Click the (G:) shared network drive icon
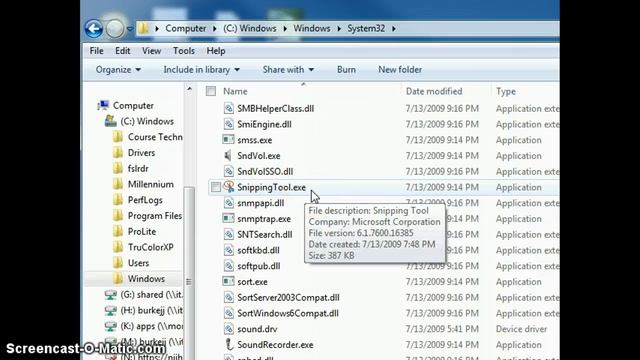This screenshot has width=640, height=360. coord(110,295)
